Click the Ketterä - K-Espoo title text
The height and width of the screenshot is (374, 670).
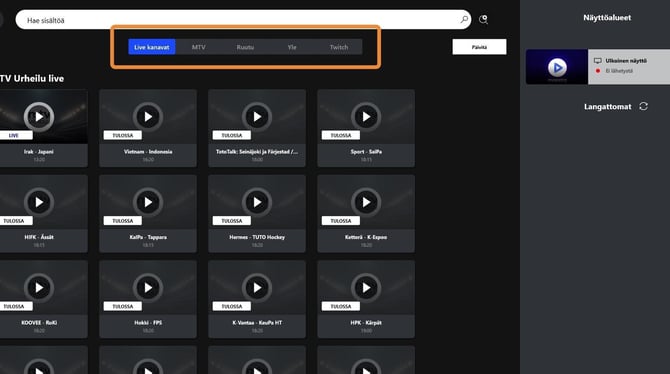point(366,237)
